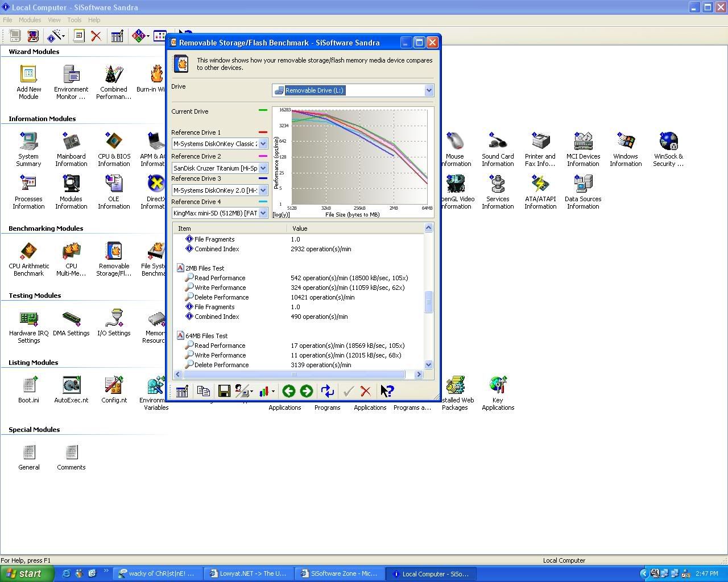This screenshot has height=582, width=728.
Task: Open the Modules menu
Action: pyautogui.click(x=30, y=19)
